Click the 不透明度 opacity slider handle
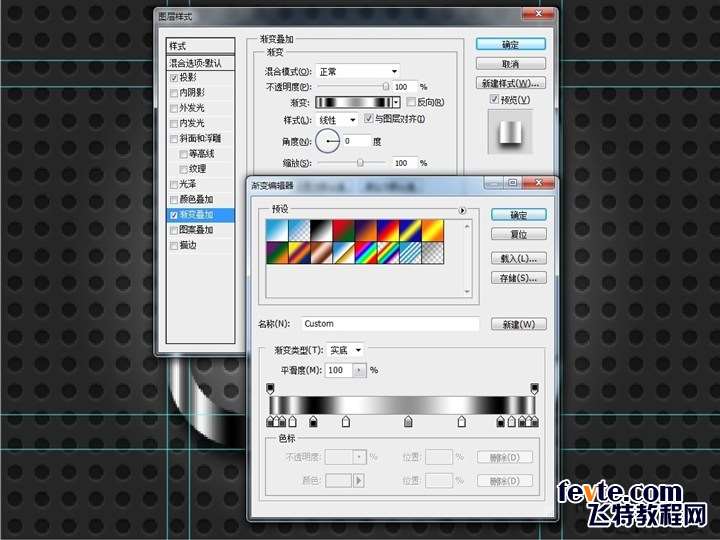This screenshot has width=720, height=540. (385, 87)
